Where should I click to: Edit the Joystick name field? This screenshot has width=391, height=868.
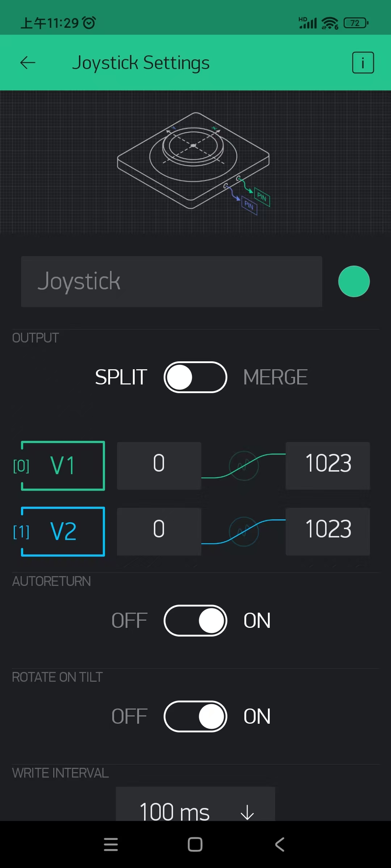[x=171, y=281]
